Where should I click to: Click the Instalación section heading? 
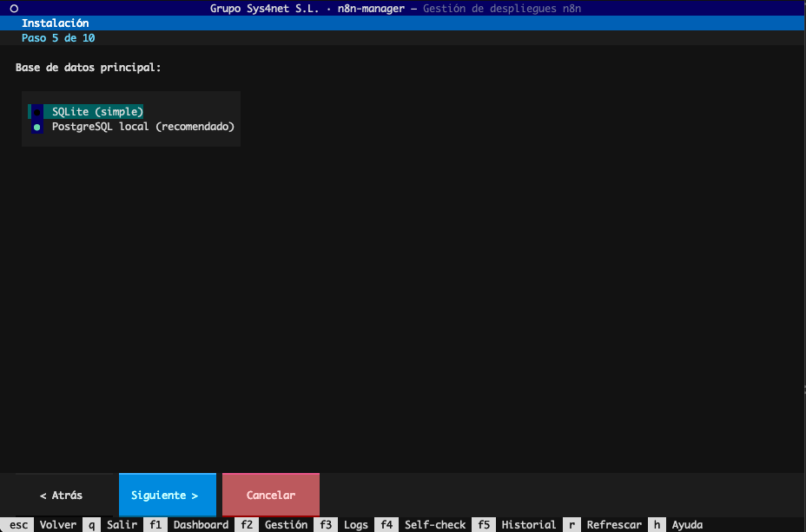(55, 23)
